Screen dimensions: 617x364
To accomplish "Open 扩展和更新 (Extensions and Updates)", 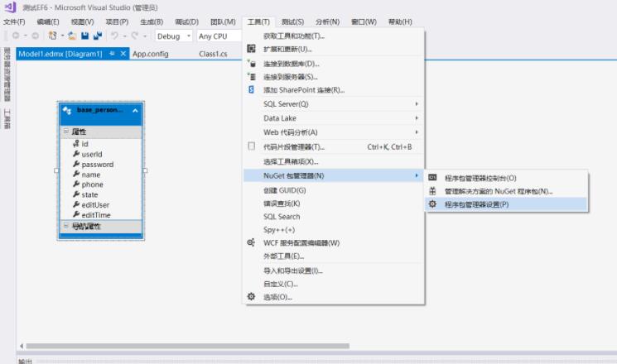I will click(x=287, y=49).
